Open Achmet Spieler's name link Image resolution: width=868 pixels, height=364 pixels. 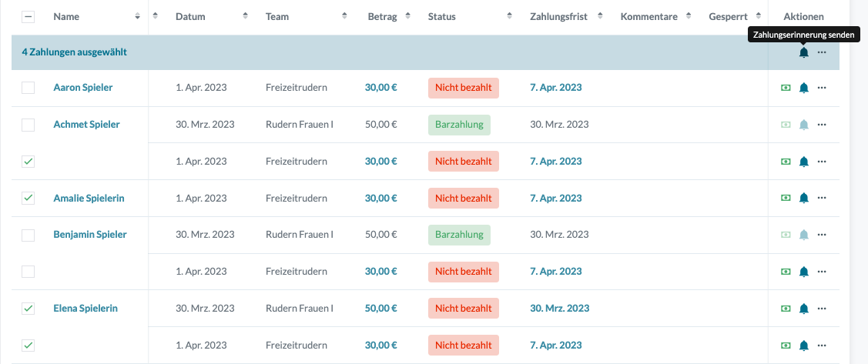86,125
